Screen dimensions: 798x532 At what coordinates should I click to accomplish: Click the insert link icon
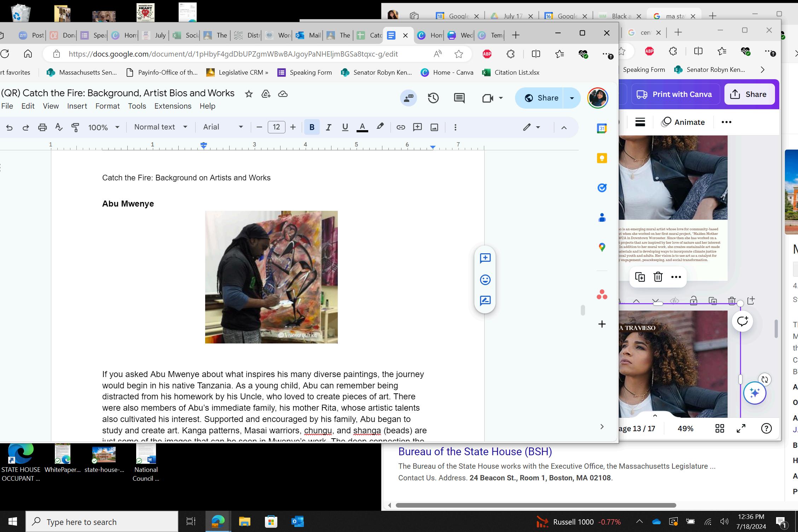point(400,127)
